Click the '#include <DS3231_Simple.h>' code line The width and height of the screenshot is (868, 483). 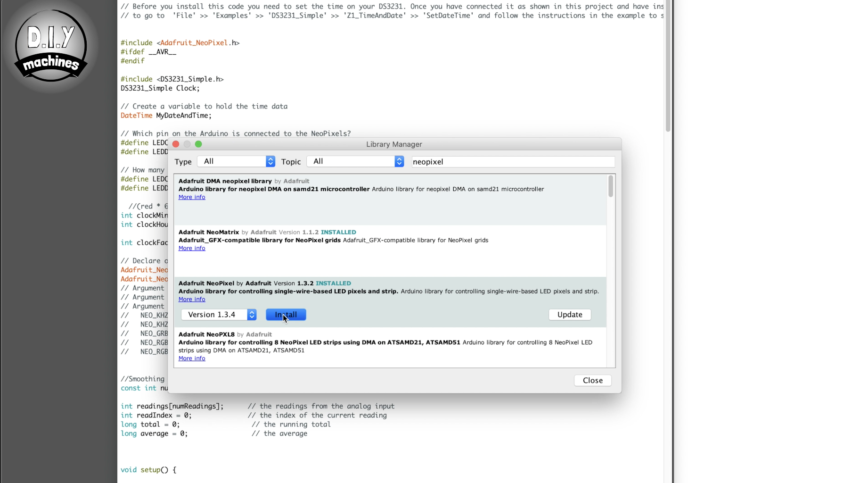(x=172, y=79)
